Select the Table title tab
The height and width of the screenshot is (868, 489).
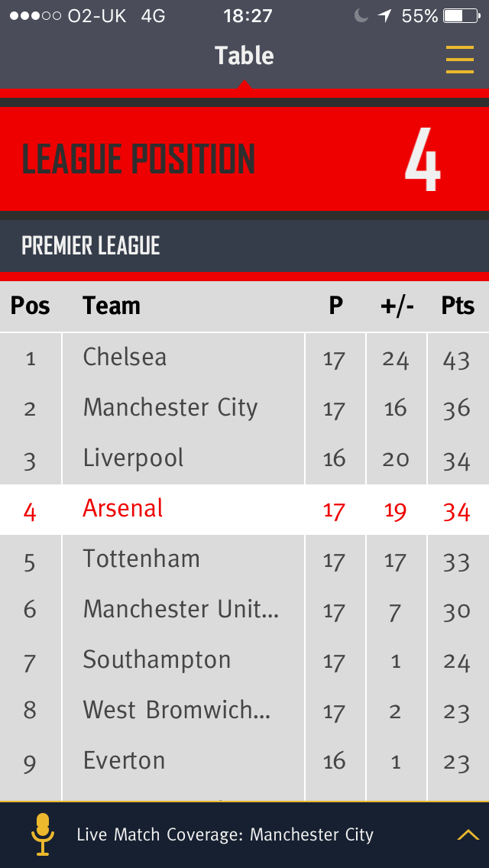pyautogui.click(x=244, y=55)
